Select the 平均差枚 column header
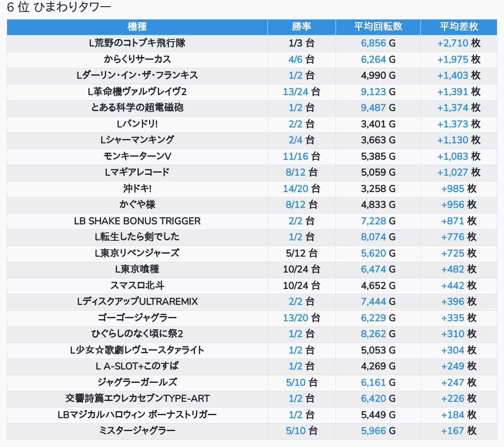This screenshot has width=504, height=447. point(458,27)
